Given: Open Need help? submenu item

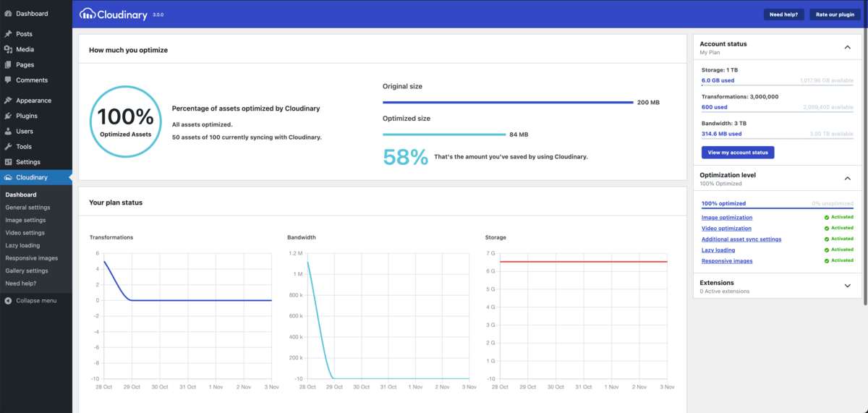Looking at the screenshot, I should point(20,283).
